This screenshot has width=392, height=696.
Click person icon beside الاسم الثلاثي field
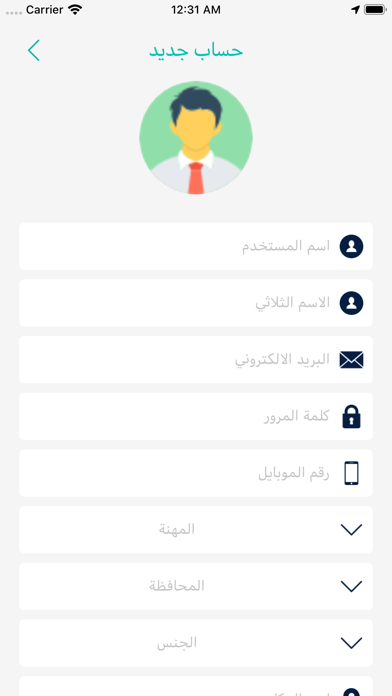click(351, 303)
